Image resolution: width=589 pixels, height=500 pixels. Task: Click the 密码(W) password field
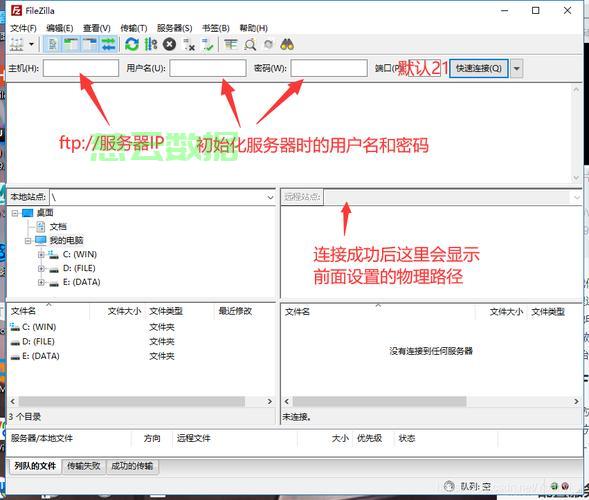[x=329, y=68]
